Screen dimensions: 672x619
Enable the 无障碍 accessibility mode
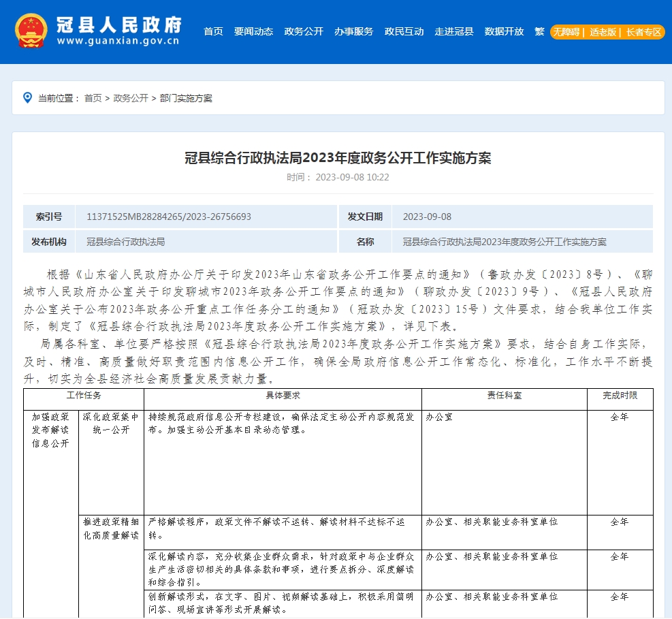coord(566,32)
